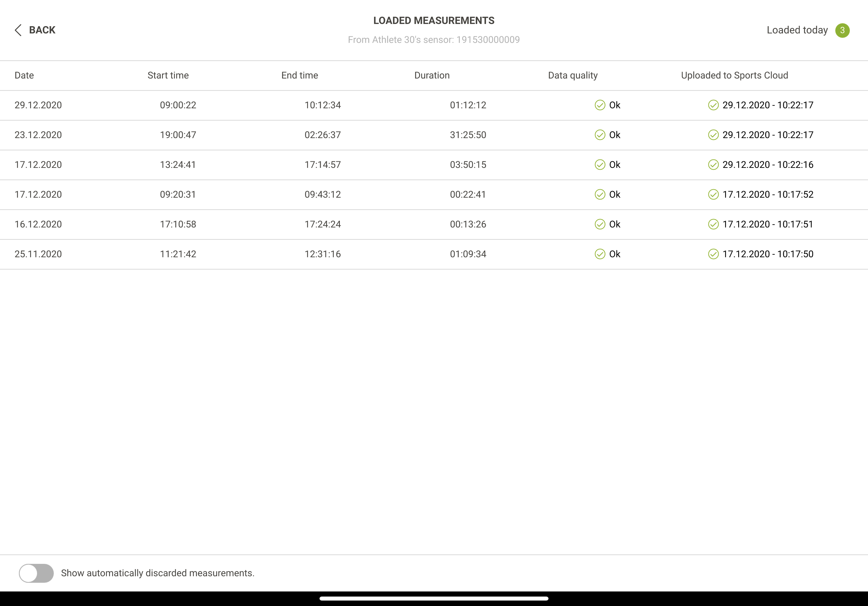Click the Data quality check icon for 23.12.2020
868x606 pixels.
pyautogui.click(x=600, y=135)
